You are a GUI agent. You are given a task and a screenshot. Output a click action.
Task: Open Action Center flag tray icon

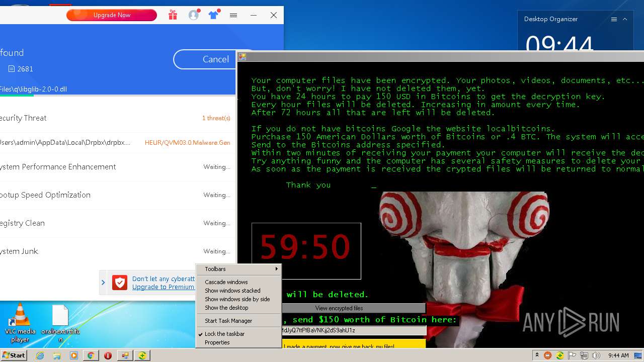click(572, 355)
